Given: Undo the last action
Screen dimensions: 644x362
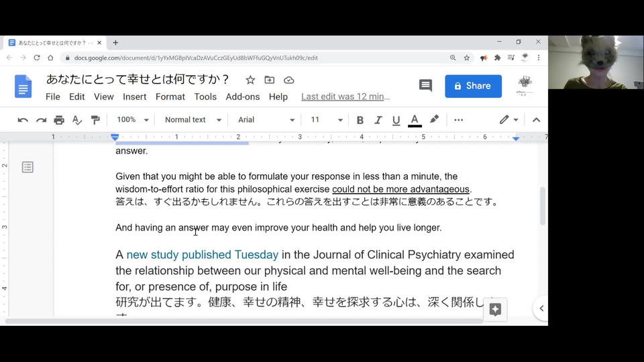Looking at the screenshot, I should tap(23, 120).
